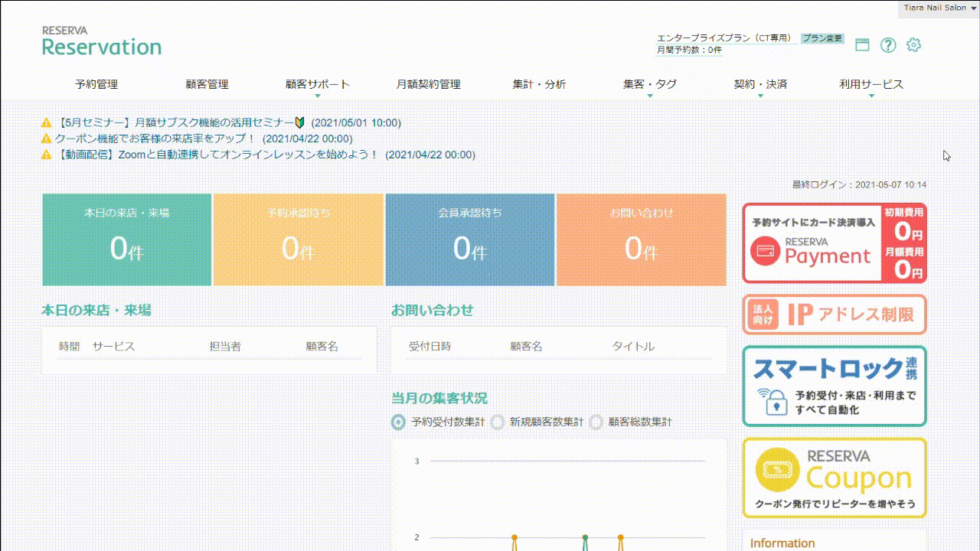Expand the 顧客サポート dropdown menu
The width and height of the screenshot is (980, 551).
[318, 85]
